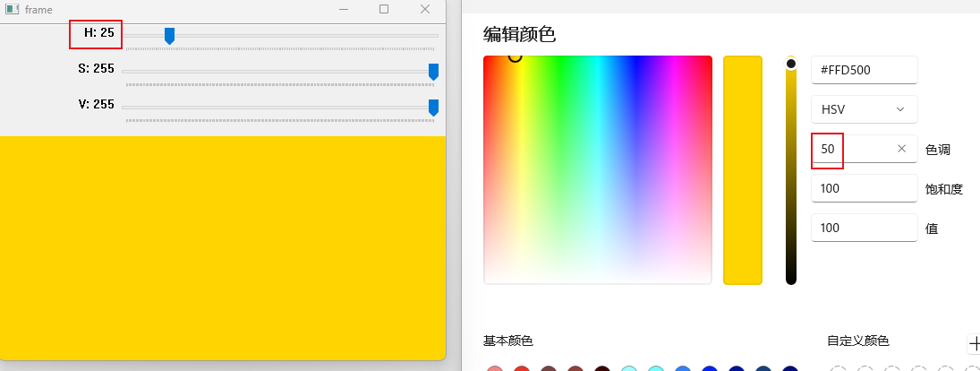The height and width of the screenshot is (371, 980).
Task: Click the 饱和度 label
Action: (x=943, y=189)
